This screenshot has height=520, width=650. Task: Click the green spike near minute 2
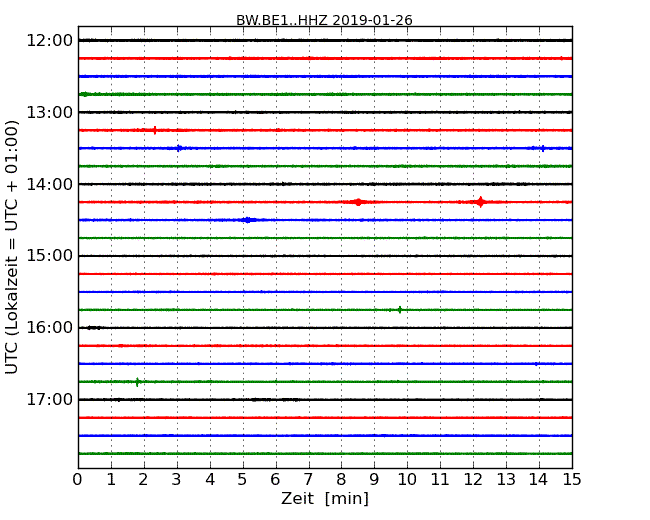[137, 382]
